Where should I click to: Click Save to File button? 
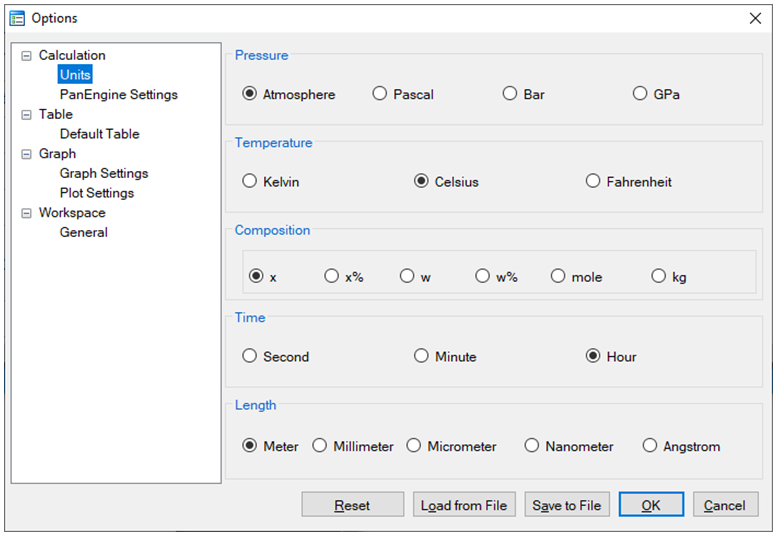point(566,505)
